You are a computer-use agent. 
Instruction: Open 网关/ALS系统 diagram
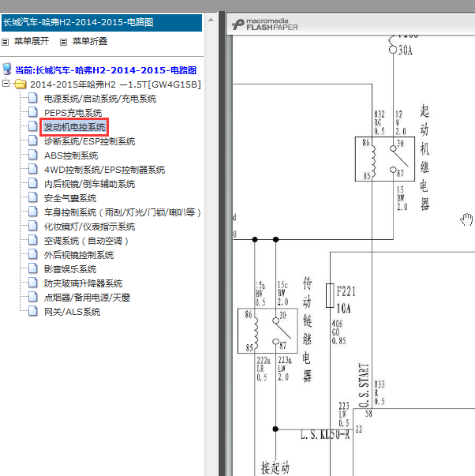[73, 312]
